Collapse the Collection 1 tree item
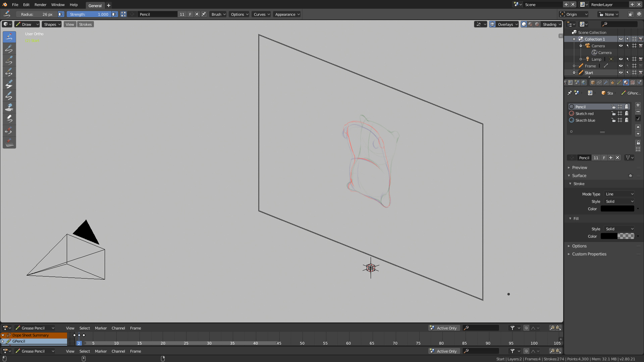The height and width of the screenshot is (362, 644). [x=574, y=39]
